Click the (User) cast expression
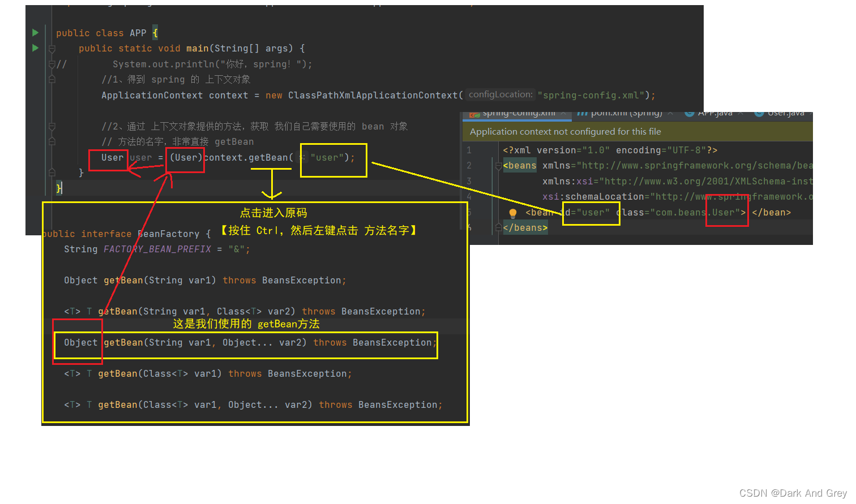This screenshot has width=856, height=504. click(x=186, y=157)
